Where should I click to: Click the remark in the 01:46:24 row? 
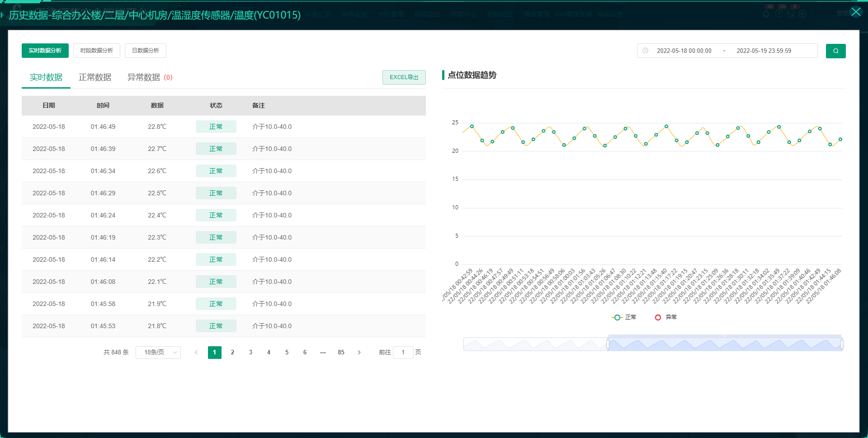[272, 215]
